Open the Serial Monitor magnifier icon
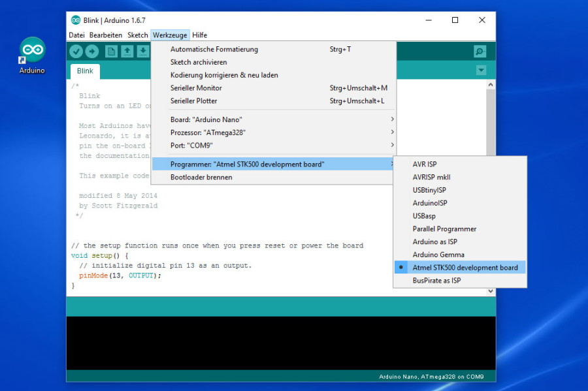The image size is (588, 391). click(480, 52)
